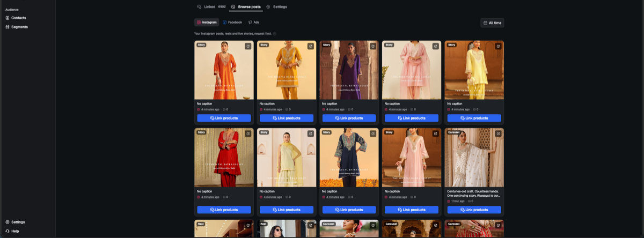Open mustard yellow outfit story externally

tap(310, 46)
